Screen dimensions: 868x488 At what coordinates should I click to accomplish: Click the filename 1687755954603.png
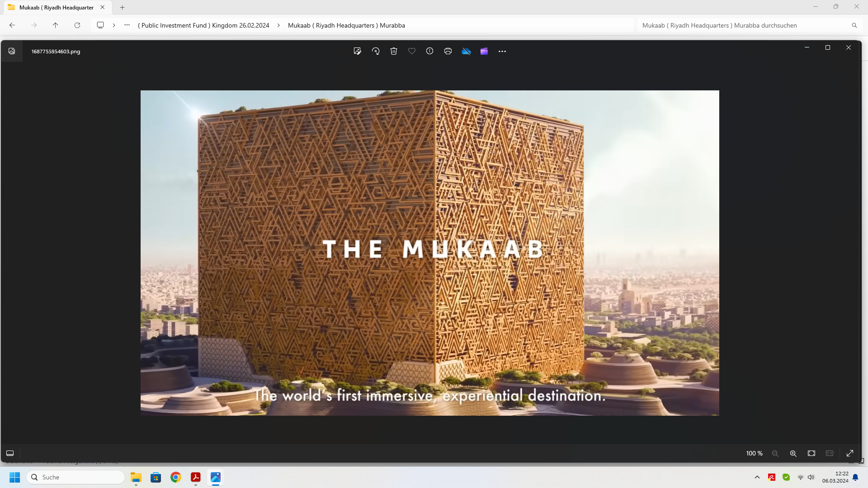[x=56, y=52]
